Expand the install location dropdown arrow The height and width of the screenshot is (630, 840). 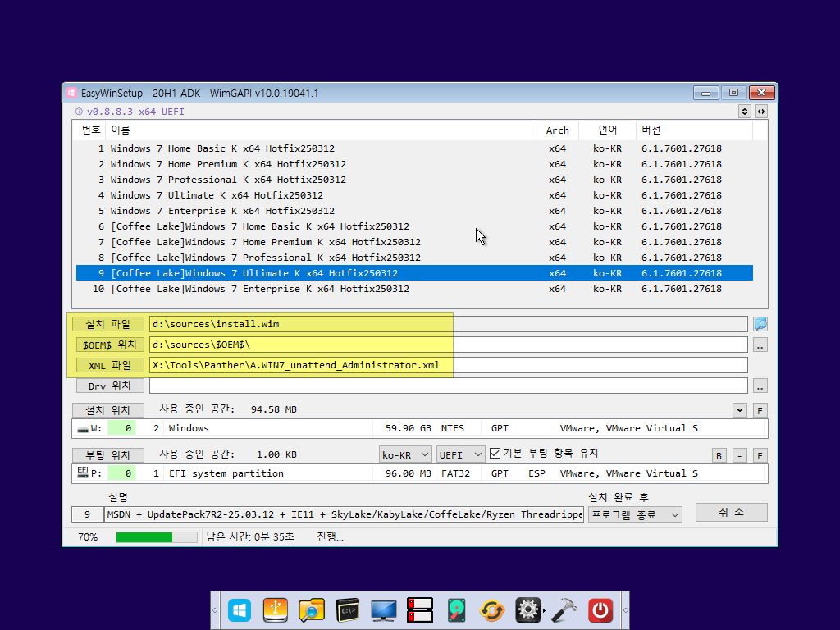740,410
